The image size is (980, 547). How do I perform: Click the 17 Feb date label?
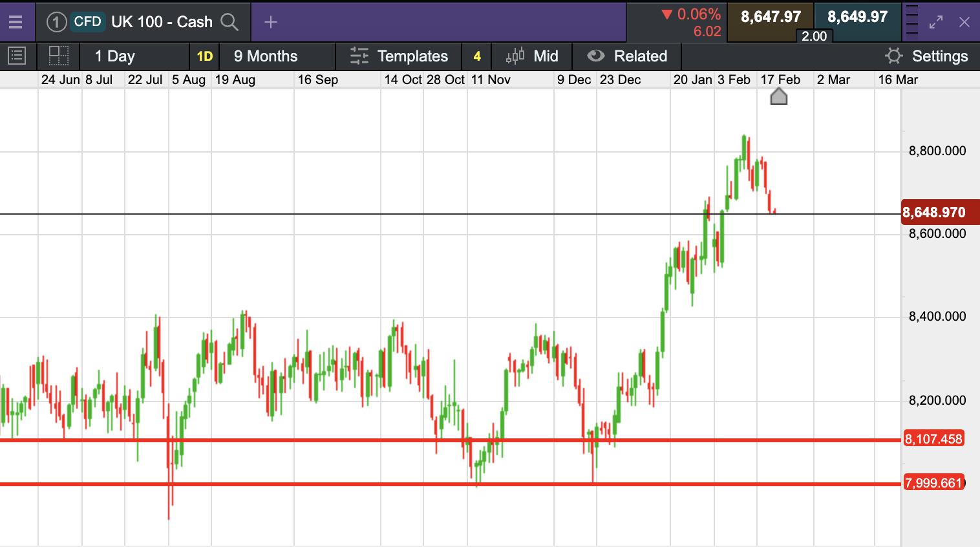(x=780, y=80)
